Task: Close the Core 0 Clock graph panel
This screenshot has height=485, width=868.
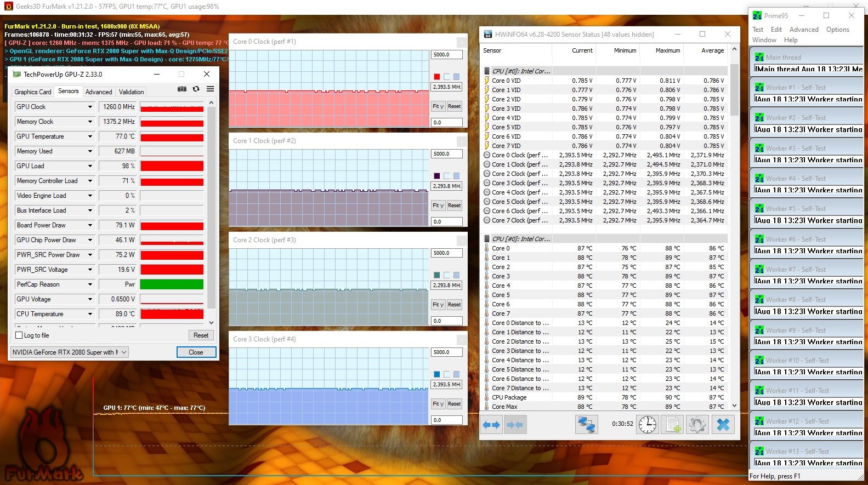Action: click(x=462, y=42)
